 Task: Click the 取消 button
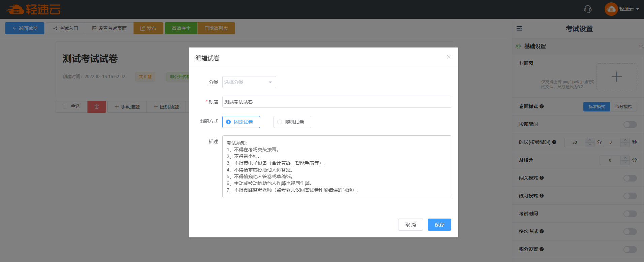tap(410, 225)
